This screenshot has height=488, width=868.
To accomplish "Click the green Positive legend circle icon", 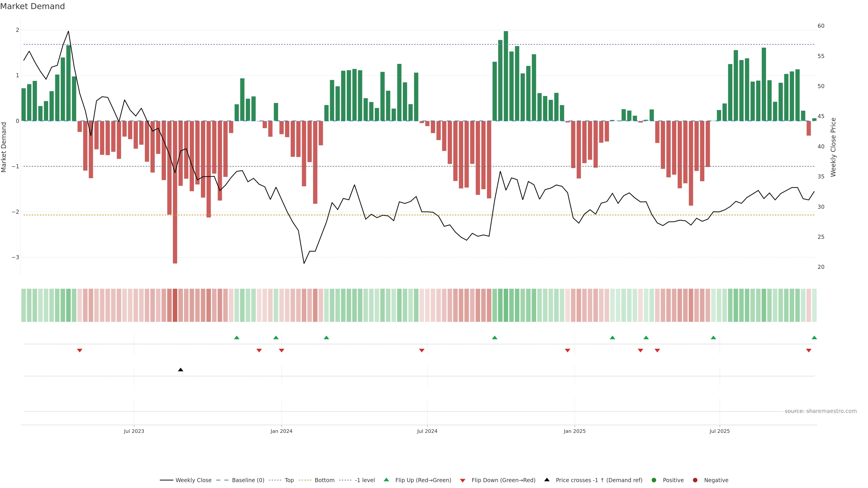I will pyautogui.click(x=654, y=480).
